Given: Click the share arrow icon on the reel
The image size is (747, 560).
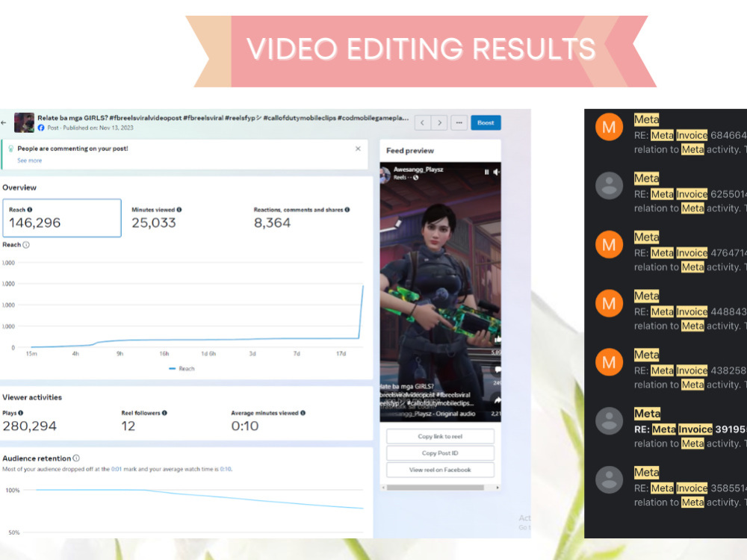Looking at the screenshot, I should (x=497, y=399).
